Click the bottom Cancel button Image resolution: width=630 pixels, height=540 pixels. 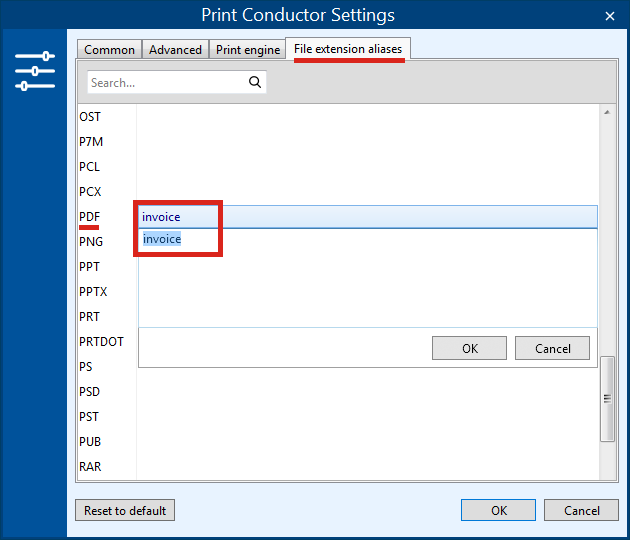click(581, 510)
